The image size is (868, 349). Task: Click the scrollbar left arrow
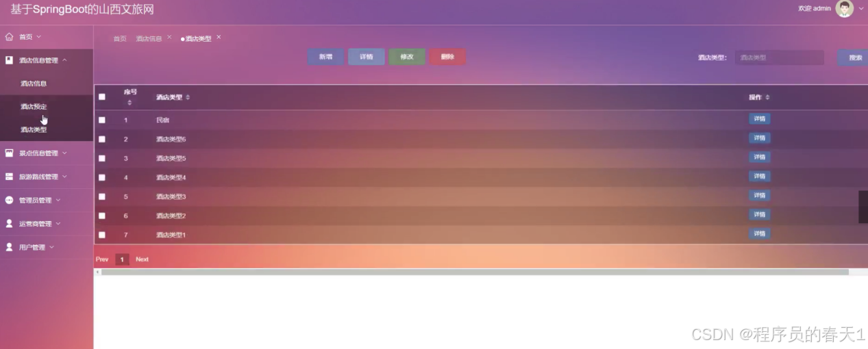tap(97, 272)
